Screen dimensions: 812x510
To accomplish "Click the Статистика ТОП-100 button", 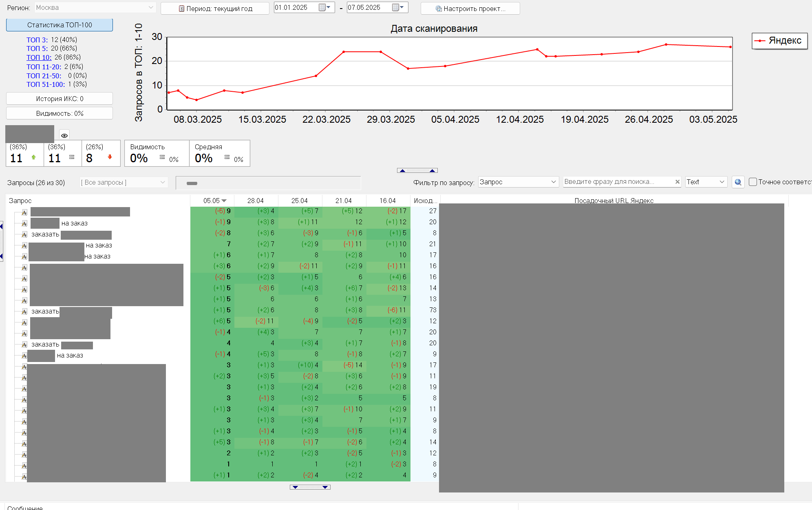I will 60,25.
